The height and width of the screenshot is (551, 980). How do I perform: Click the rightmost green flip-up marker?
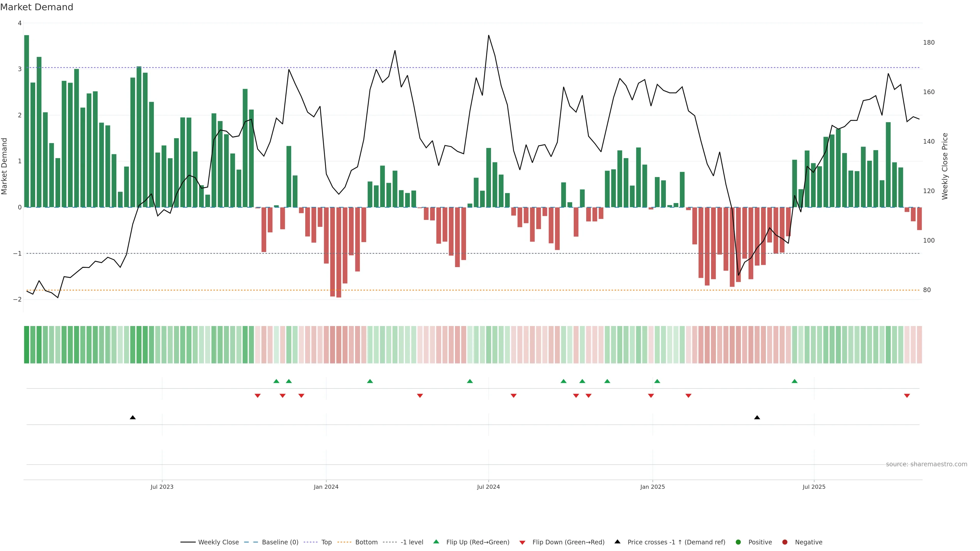[x=794, y=381]
